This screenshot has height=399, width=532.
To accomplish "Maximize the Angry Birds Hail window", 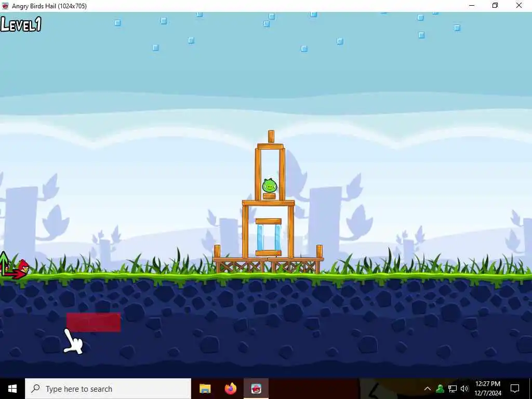I will point(495,5).
